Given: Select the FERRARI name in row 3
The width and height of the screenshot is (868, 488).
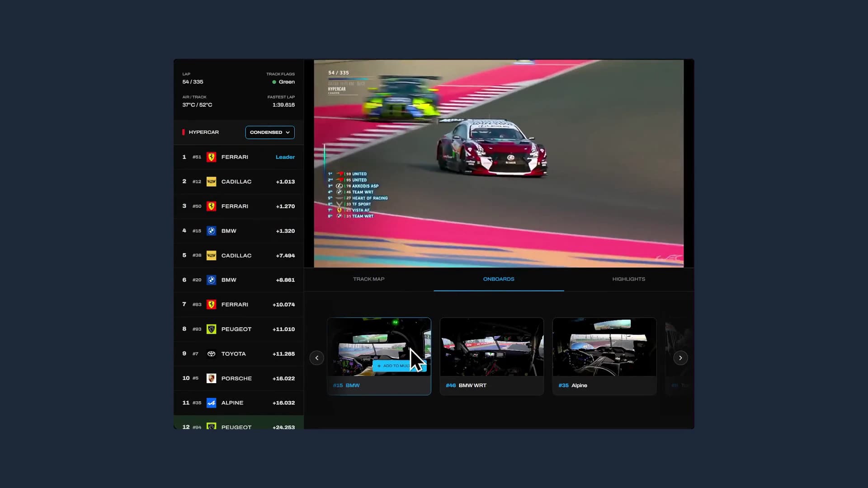Looking at the screenshot, I should (235, 206).
